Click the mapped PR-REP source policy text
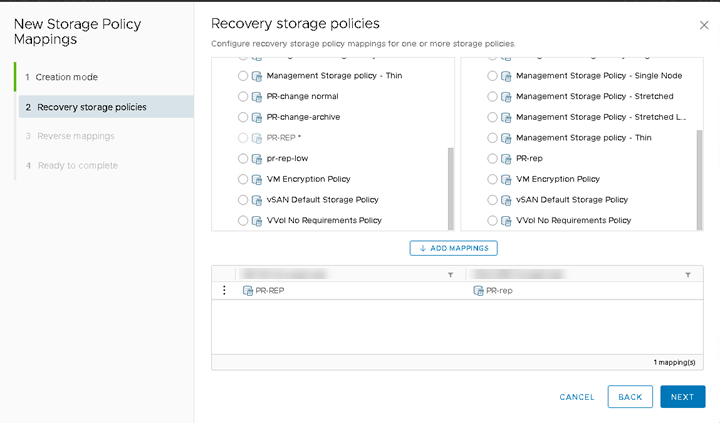This screenshot has height=423, width=720. point(270,291)
